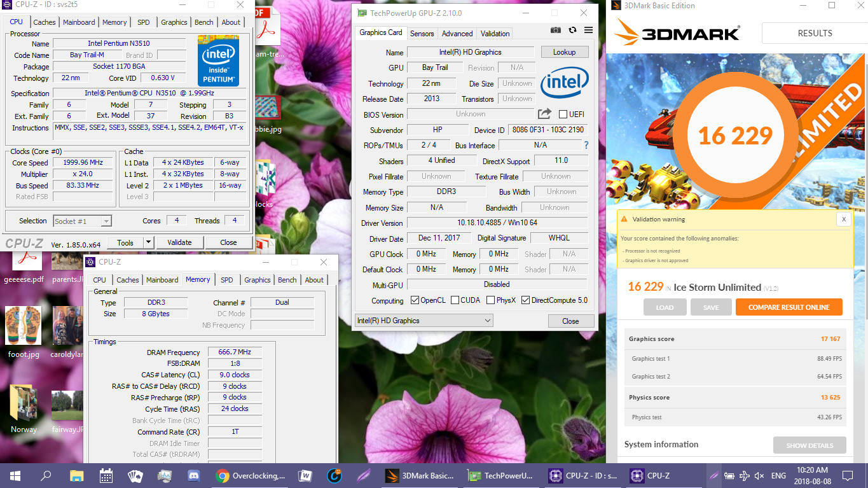The height and width of the screenshot is (488, 868).
Task: Click the RESULTS button in 3DMark
Action: pos(815,33)
